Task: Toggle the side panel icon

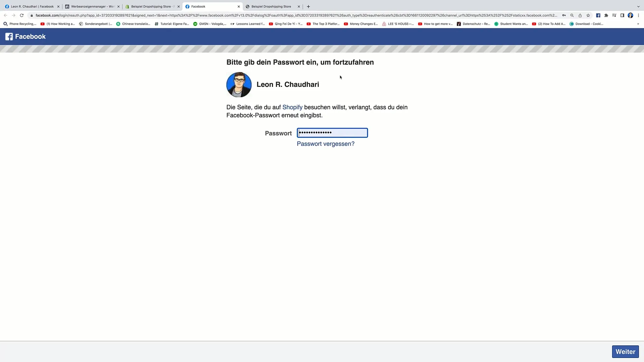Action: point(622,15)
